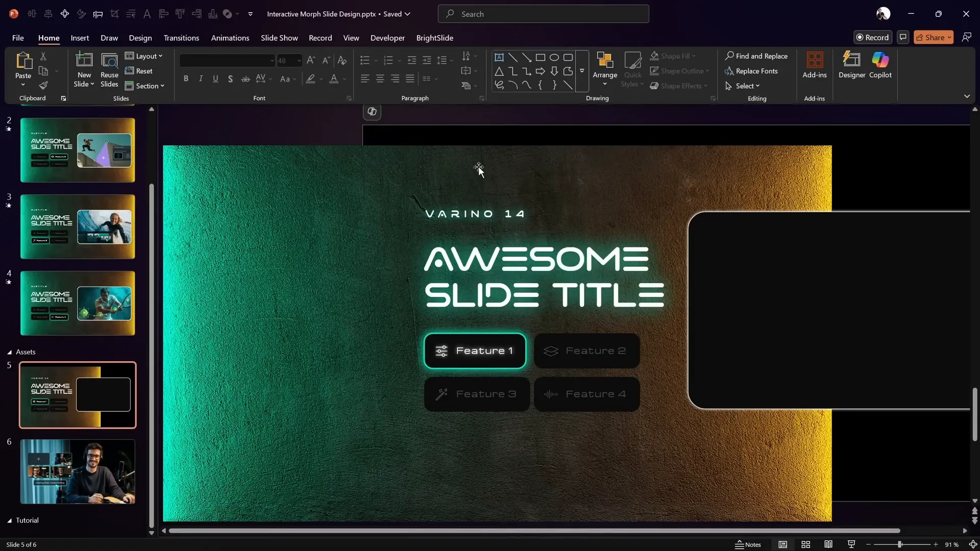
Task: Switch to the BrightSlide tab
Action: [x=434, y=38]
